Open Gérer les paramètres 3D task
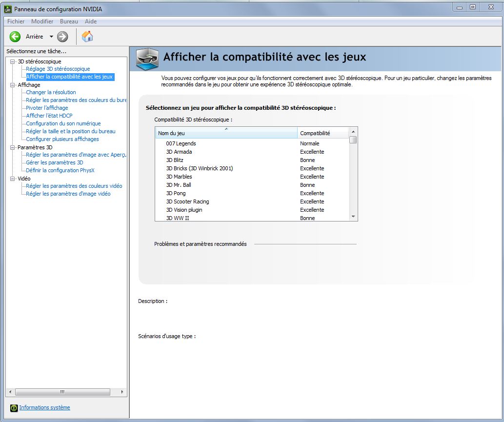Viewport: 504px width, 422px height. [55, 162]
